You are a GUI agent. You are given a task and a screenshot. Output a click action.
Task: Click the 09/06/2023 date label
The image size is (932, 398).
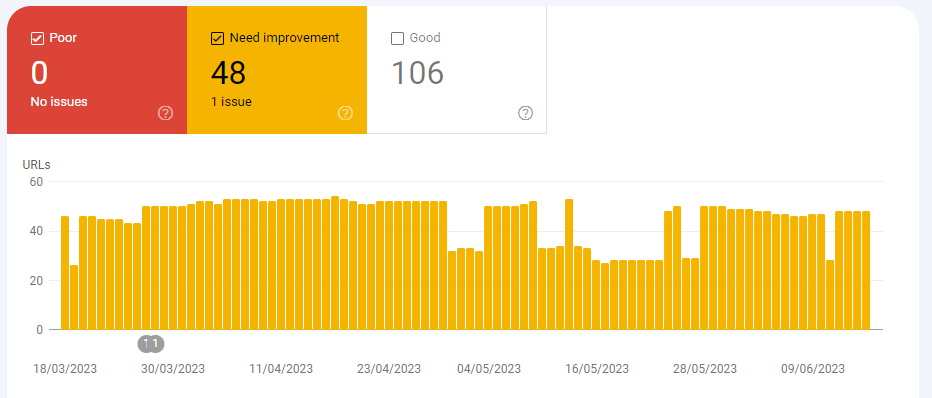pos(813,369)
